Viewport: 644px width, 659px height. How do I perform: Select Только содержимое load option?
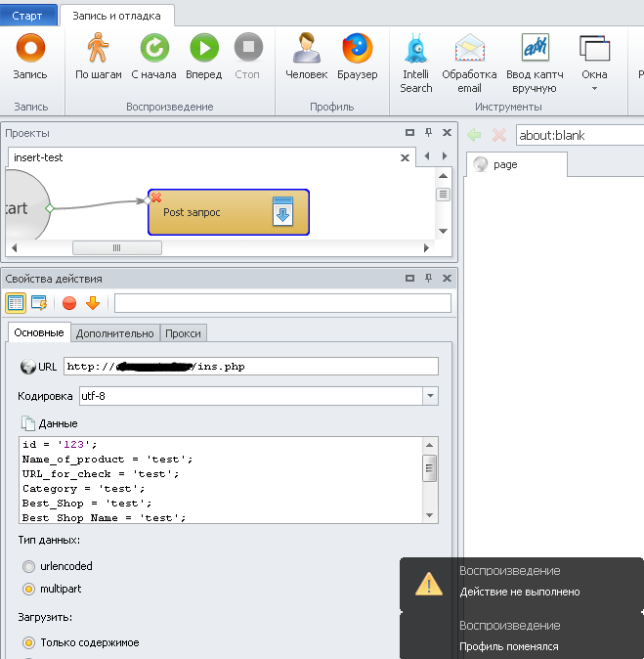click(x=28, y=642)
